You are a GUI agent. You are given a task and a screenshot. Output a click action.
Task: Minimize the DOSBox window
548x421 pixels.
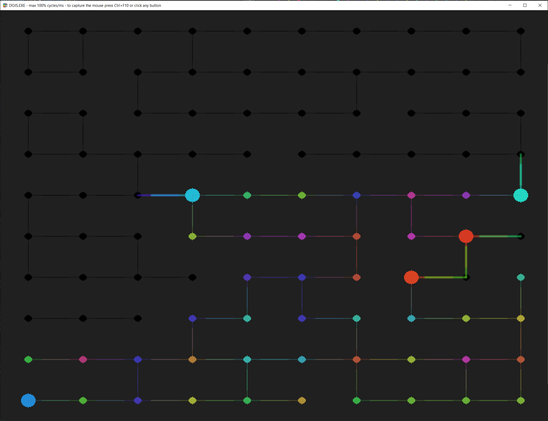click(510, 5)
